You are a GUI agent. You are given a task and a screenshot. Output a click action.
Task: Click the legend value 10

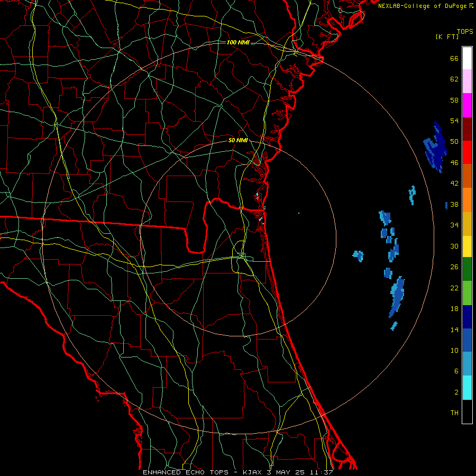pyautogui.click(x=454, y=351)
